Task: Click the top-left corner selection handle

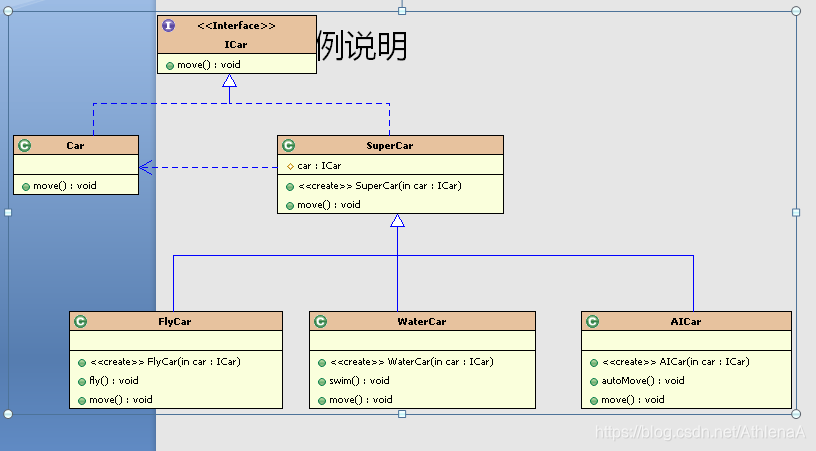Action: tap(8, 11)
